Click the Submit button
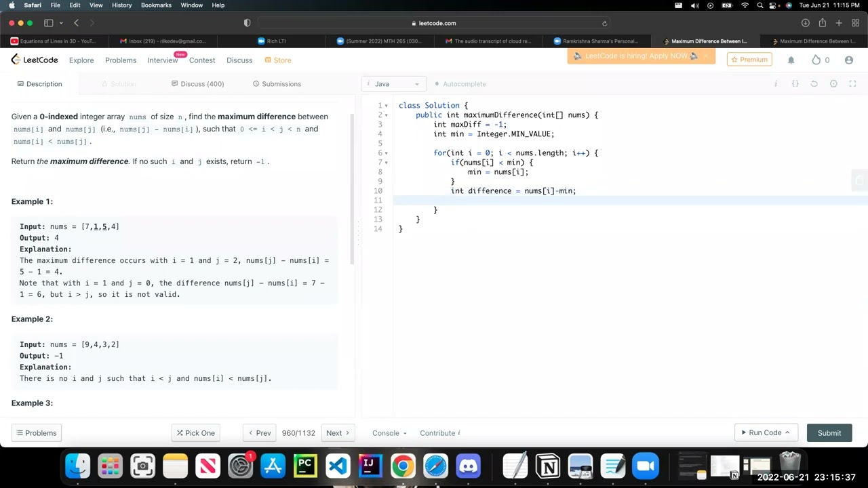 [x=829, y=433]
